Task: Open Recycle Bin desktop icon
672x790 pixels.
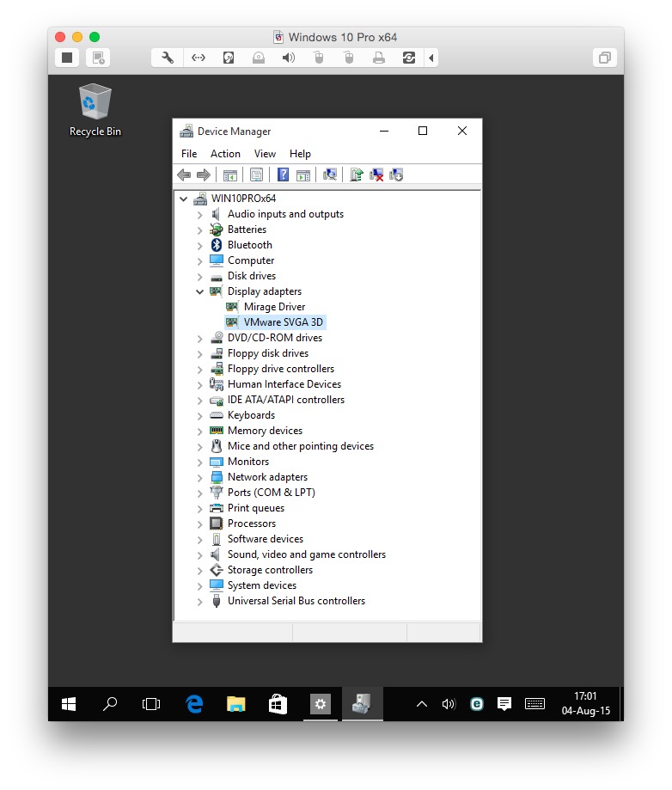Action: (x=95, y=110)
